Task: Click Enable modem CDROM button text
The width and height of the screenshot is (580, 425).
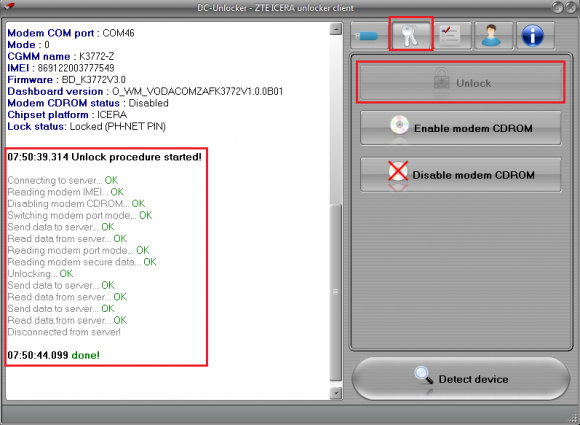Action: [x=473, y=128]
